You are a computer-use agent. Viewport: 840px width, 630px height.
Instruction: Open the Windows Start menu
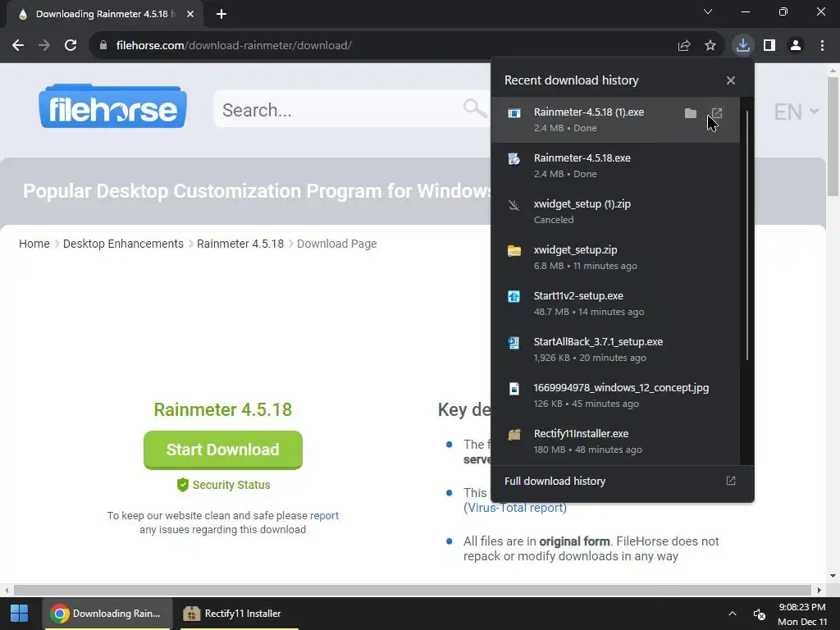coord(20,614)
